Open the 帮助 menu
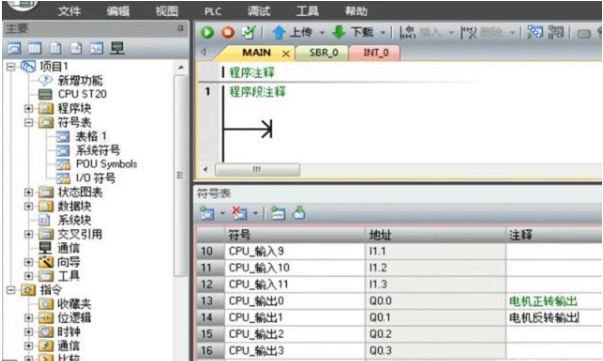This screenshot has width=603, height=361. coord(356,11)
